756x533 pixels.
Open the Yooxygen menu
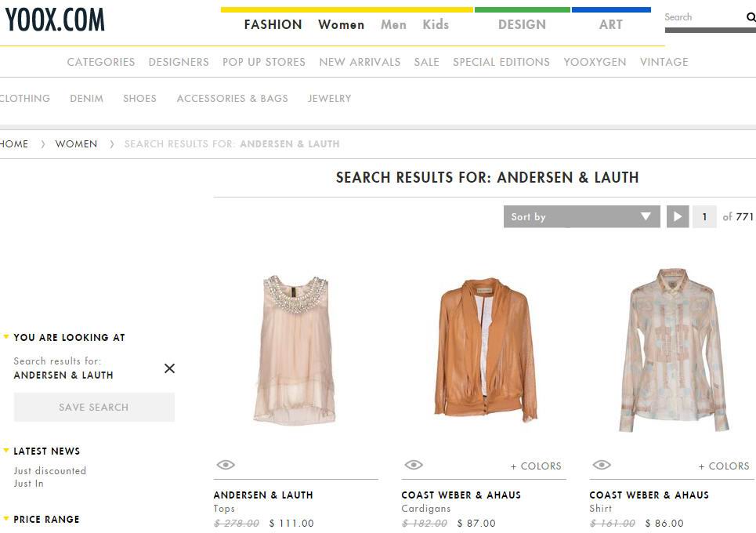click(x=595, y=62)
